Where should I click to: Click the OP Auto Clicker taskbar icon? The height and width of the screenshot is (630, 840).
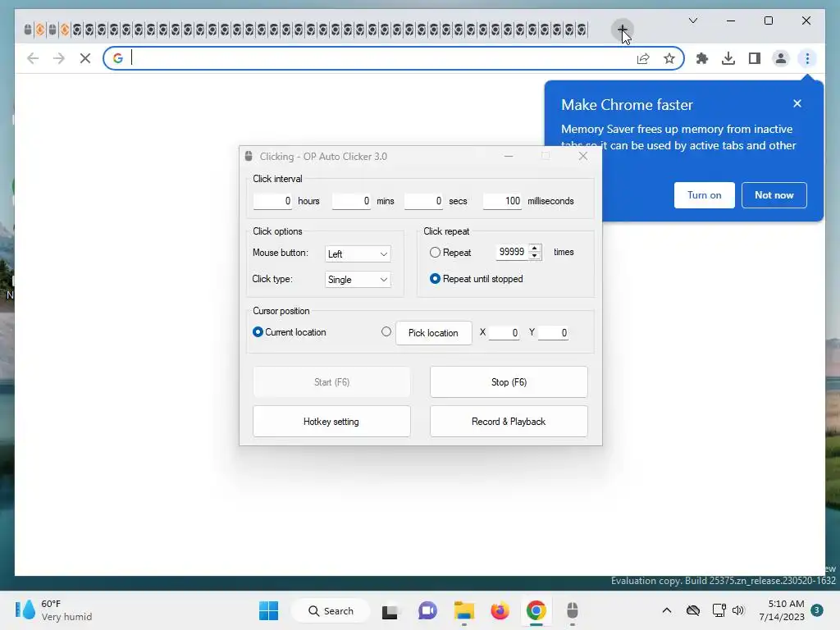coord(572,610)
